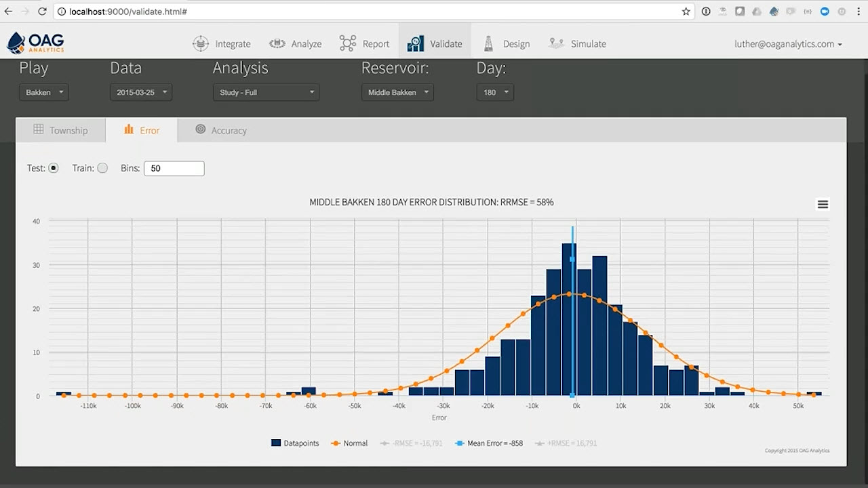Open the Reservoir dropdown Middle Bakken
The width and height of the screenshot is (868, 488).
(397, 92)
